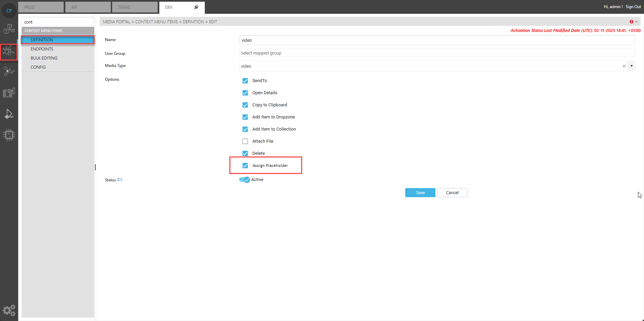Toggle the Active status switch
The image size is (644, 321).
click(x=245, y=180)
